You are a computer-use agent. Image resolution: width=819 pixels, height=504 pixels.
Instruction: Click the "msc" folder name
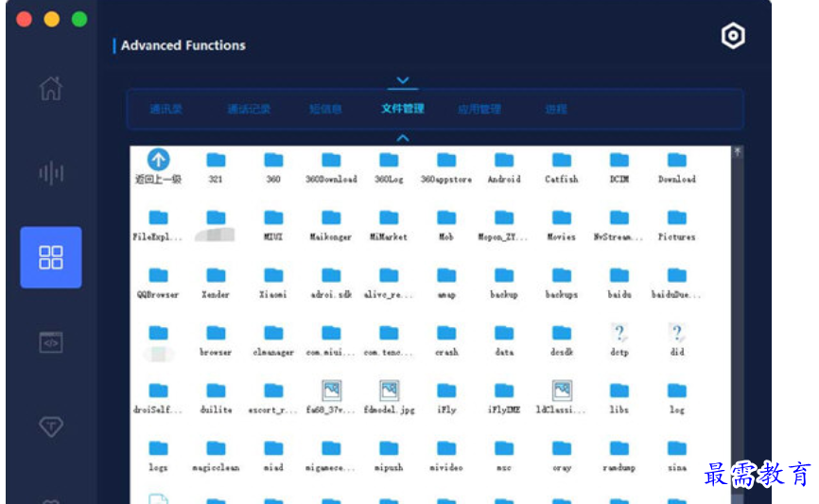tap(504, 467)
